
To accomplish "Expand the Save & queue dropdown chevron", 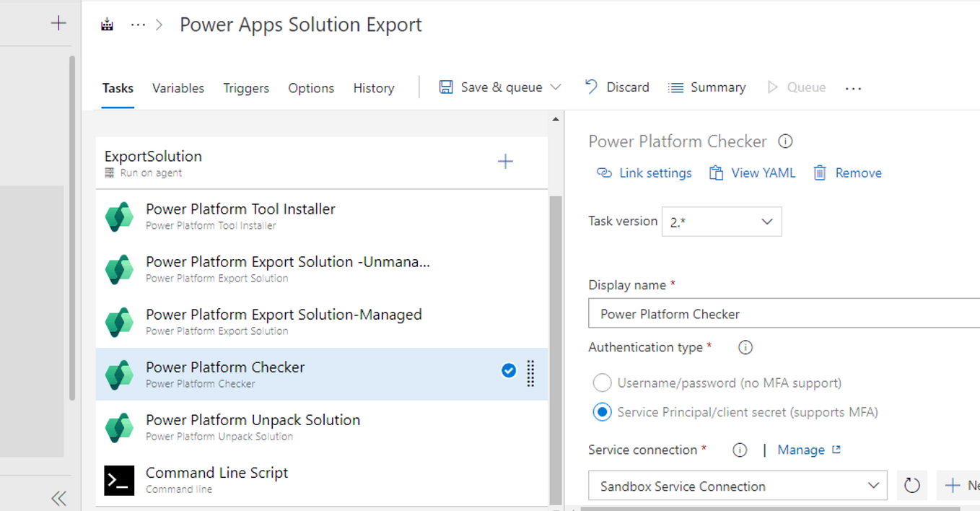I will point(556,87).
